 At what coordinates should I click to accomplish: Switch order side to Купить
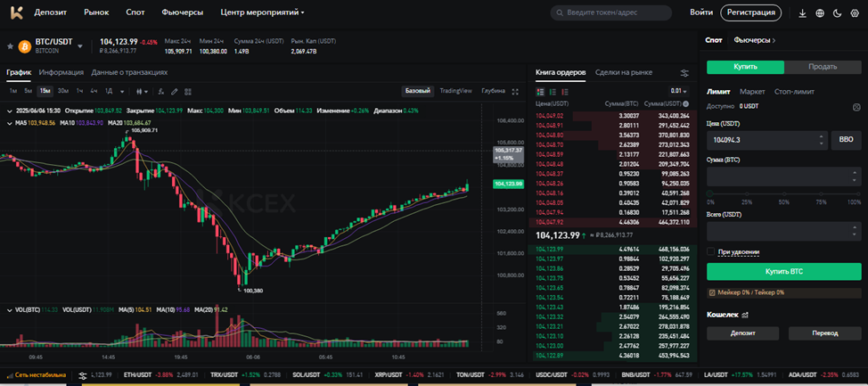[x=745, y=67]
